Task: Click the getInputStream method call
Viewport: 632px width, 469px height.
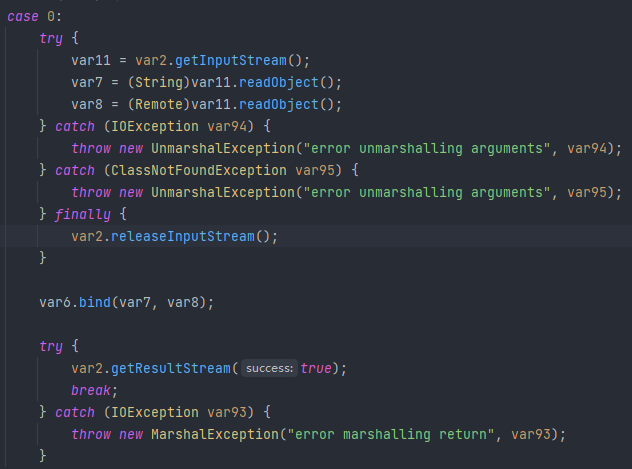Action: [231, 60]
